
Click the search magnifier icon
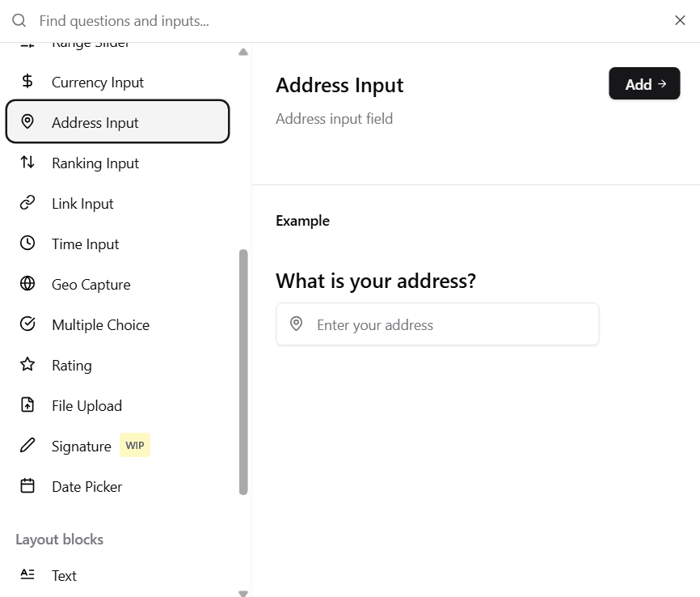(x=18, y=20)
